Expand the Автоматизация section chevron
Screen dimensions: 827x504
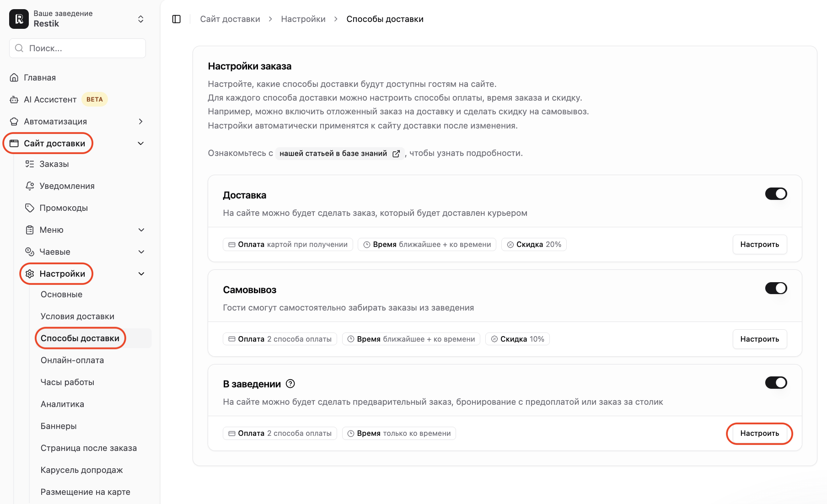coord(141,122)
